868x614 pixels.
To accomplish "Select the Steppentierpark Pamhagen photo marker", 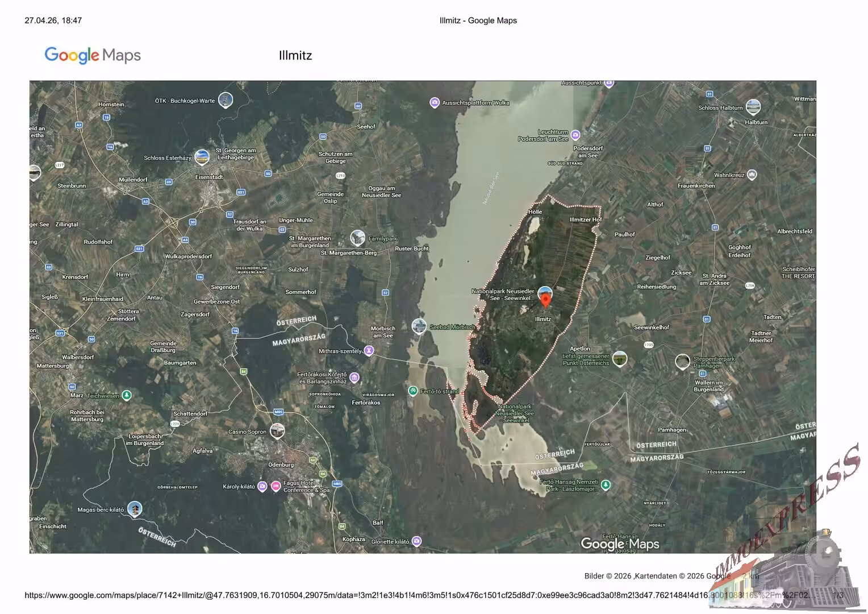I will point(682,361).
